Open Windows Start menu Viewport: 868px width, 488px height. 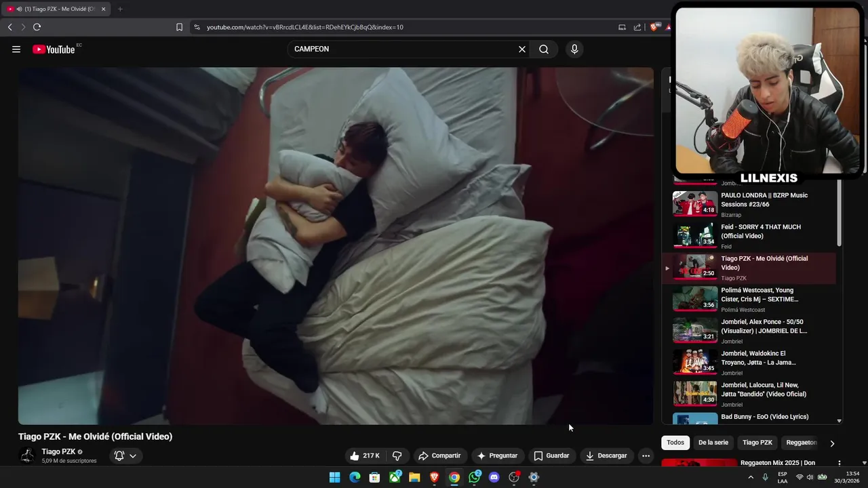pos(335,477)
